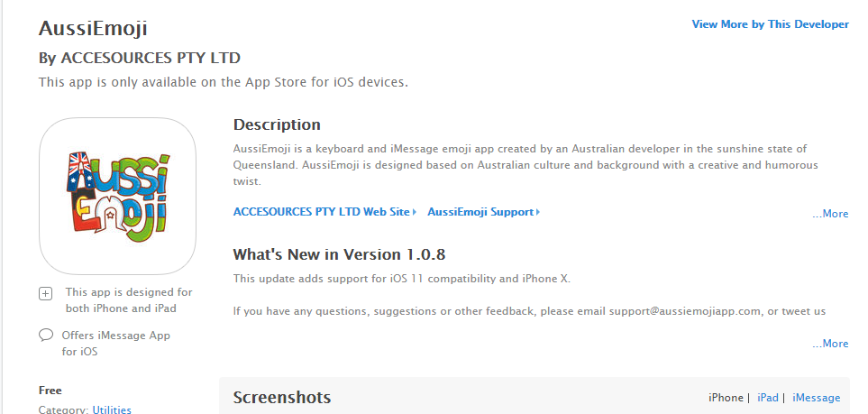Click the Offers iMessage App for iOS text
This screenshot has width=868, height=414.
(x=115, y=343)
